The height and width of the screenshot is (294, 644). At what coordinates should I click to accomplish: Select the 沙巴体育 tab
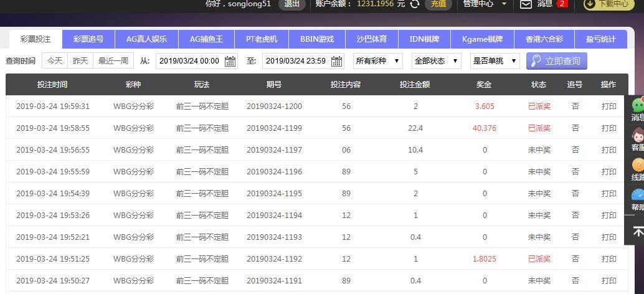[372, 39]
